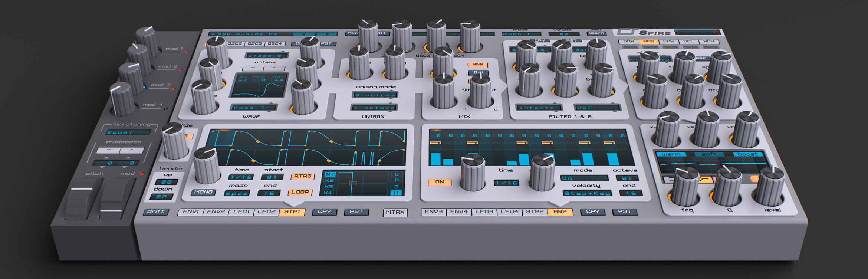Image resolution: width=868 pixels, height=279 pixels.
Task: Click small down triangle below left transpose value
Action: pos(102,167)
